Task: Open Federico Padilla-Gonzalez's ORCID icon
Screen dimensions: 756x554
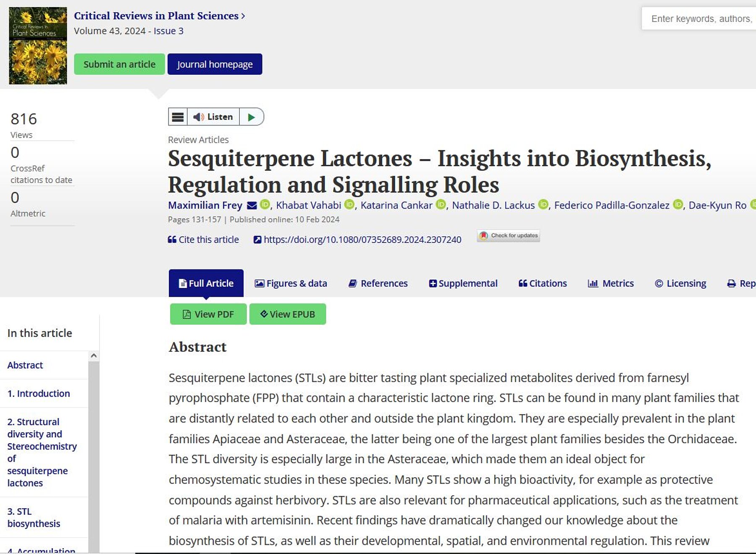Action: point(678,204)
